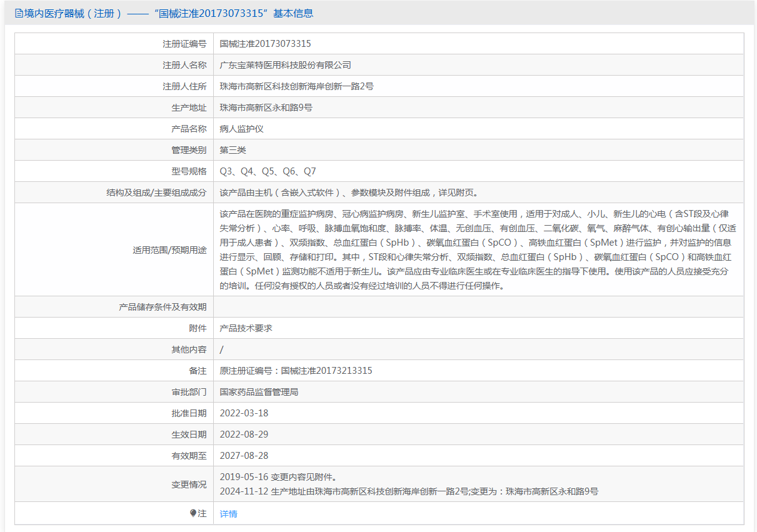Click the intended use paragraph beginning 该产品在医院
The image size is (757, 532).
coord(478,249)
